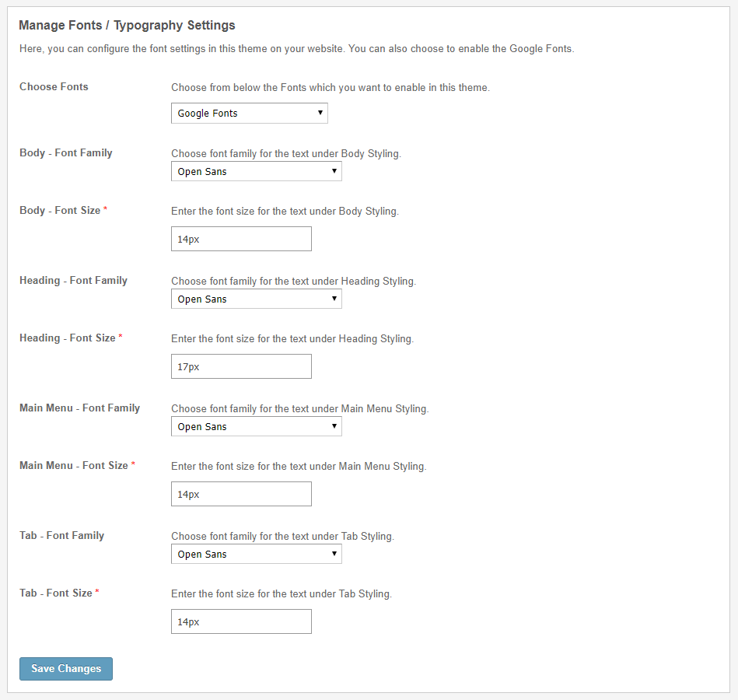Viewport: 738px width, 700px height.
Task: Click the 'Choose Fonts' field label
Action: 54,87
